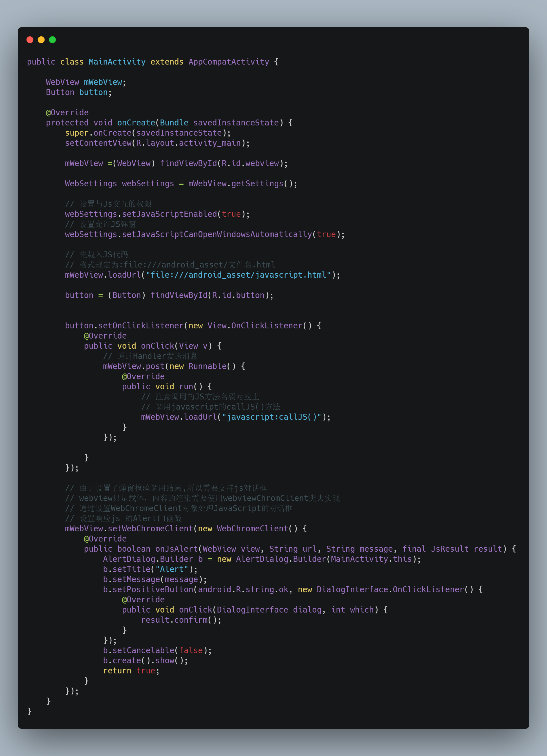Click the onJsAlert method name
The width and height of the screenshot is (547, 756).
176,549
